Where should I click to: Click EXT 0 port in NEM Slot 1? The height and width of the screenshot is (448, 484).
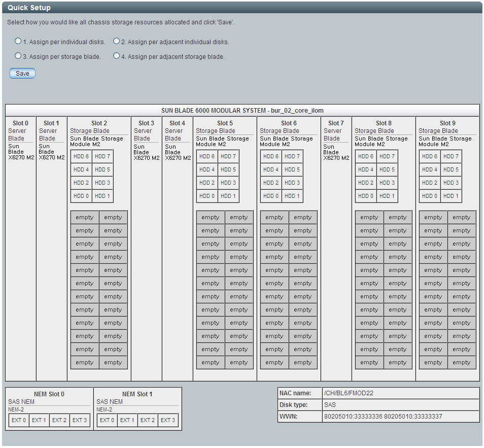pyautogui.click(x=107, y=420)
